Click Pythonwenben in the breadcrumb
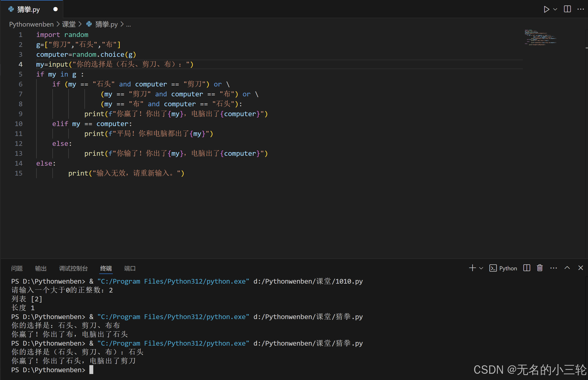Viewport: 588px width, 380px height. tap(31, 24)
